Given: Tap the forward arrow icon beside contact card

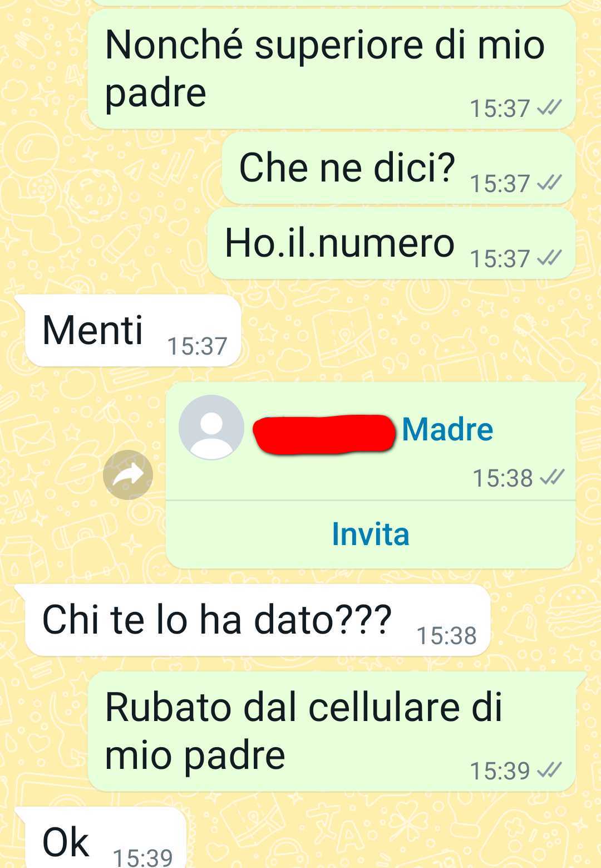Looking at the screenshot, I should pyautogui.click(x=127, y=474).
